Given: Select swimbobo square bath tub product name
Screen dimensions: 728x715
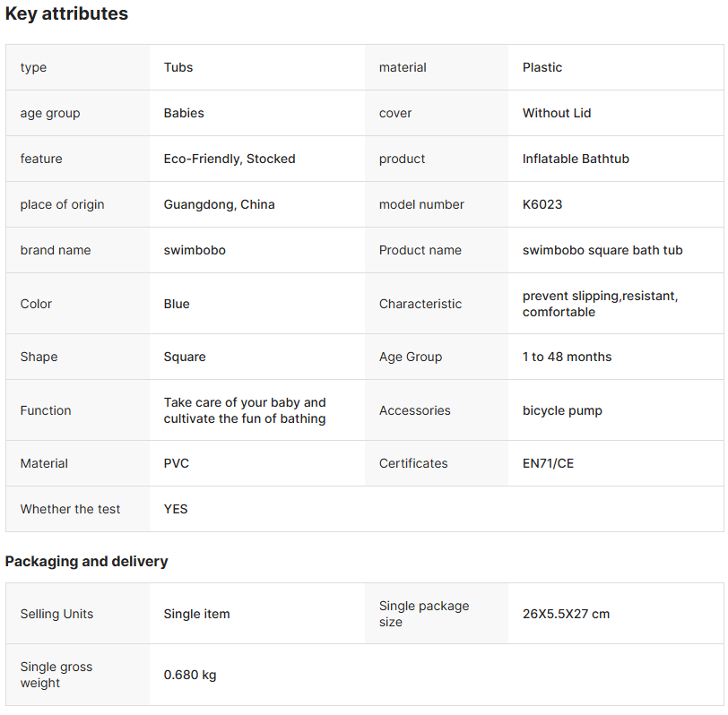Looking at the screenshot, I should pyautogui.click(x=602, y=250).
